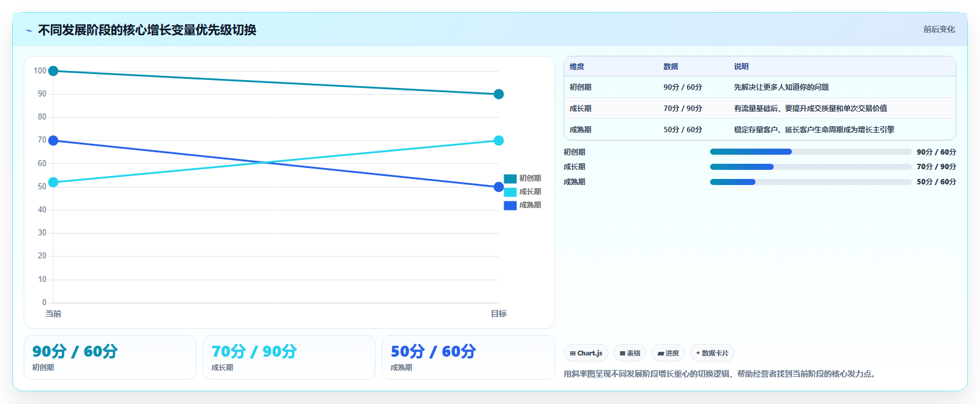980x404 pixels.
Task: Click the 初创期 table row cell
Action: point(581,87)
